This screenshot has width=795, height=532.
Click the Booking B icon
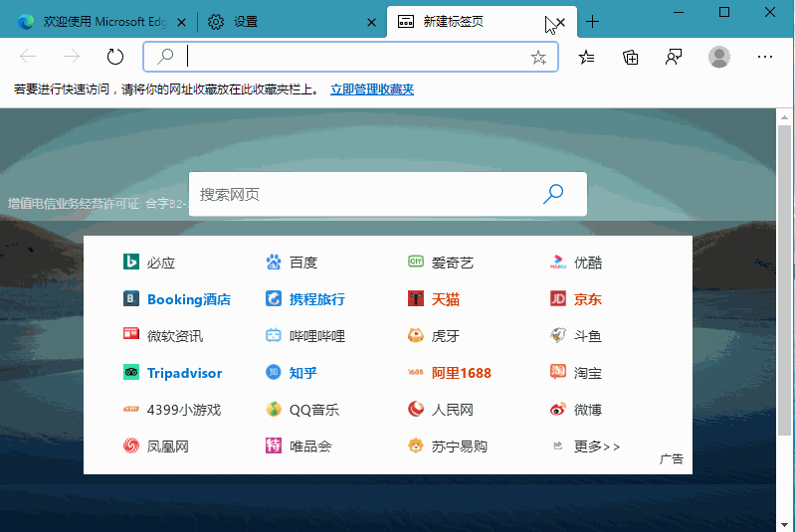[x=131, y=298]
